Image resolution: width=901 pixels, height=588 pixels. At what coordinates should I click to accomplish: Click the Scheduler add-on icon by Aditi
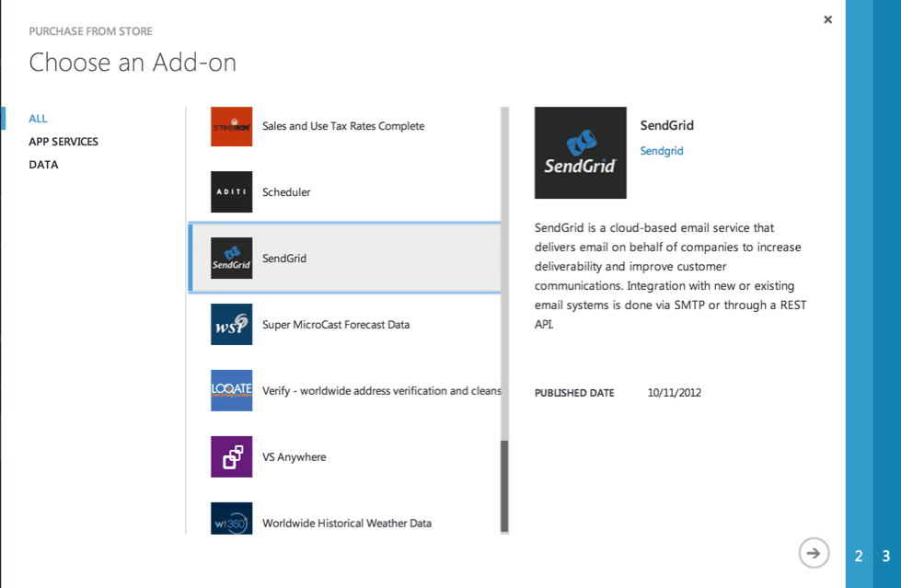tap(230, 191)
